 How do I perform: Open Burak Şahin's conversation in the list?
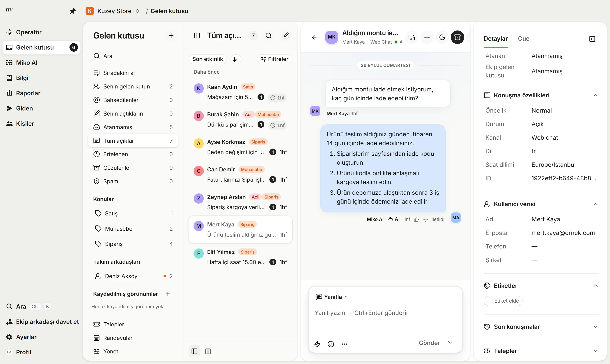click(x=240, y=120)
